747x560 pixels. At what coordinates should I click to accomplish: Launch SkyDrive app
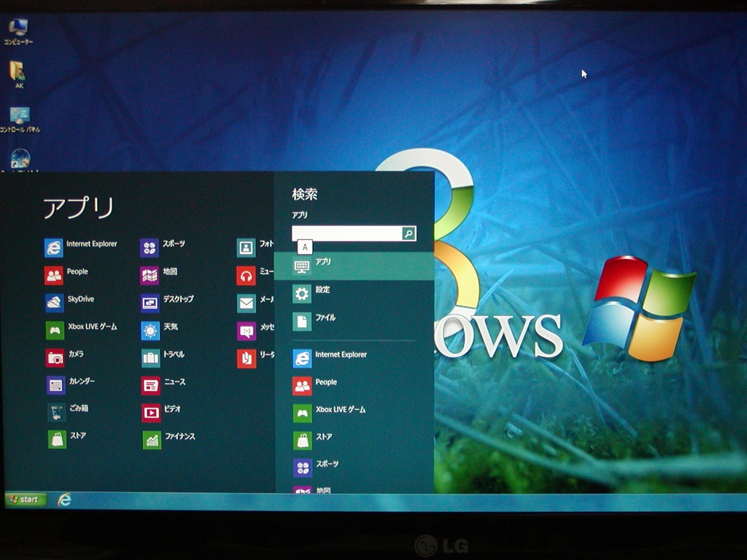[x=69, y=303]
